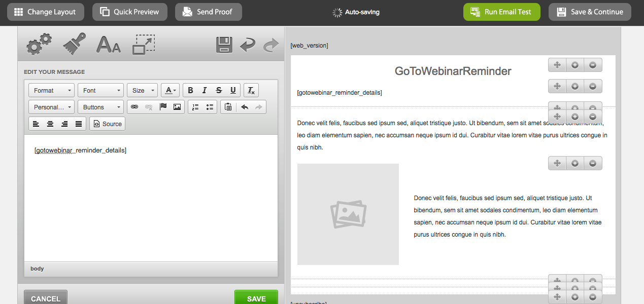Insert a numbered list

coord(195,107)
